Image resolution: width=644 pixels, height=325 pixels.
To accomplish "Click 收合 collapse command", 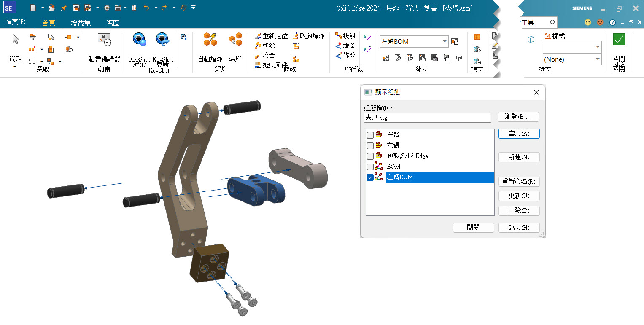I will click(265, 55).
